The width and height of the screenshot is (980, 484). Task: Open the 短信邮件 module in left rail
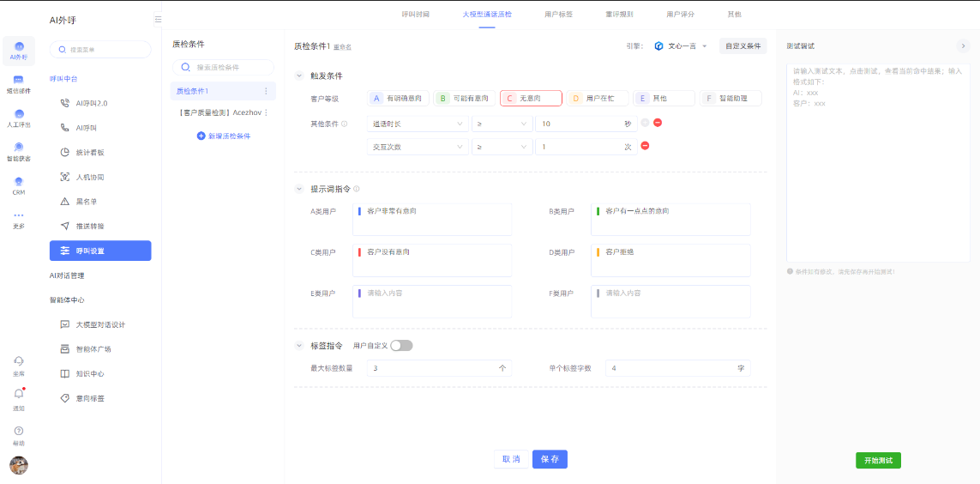tap(18, 83)
